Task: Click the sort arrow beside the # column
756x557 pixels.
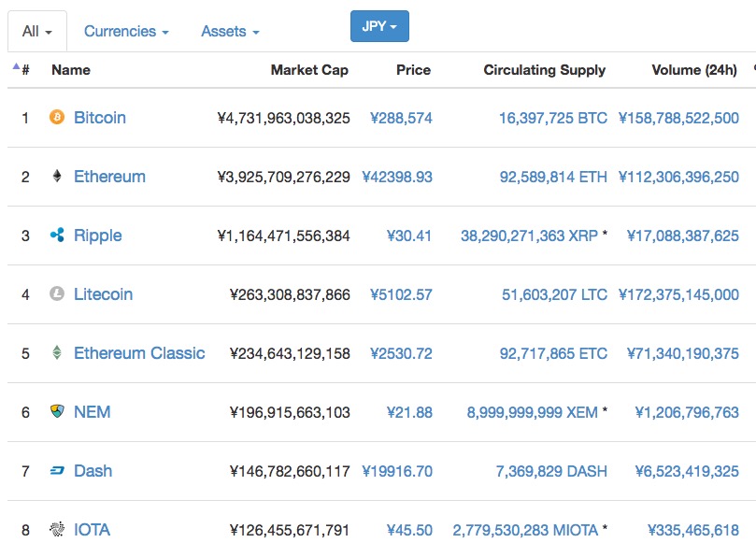Action: point(16,66)
